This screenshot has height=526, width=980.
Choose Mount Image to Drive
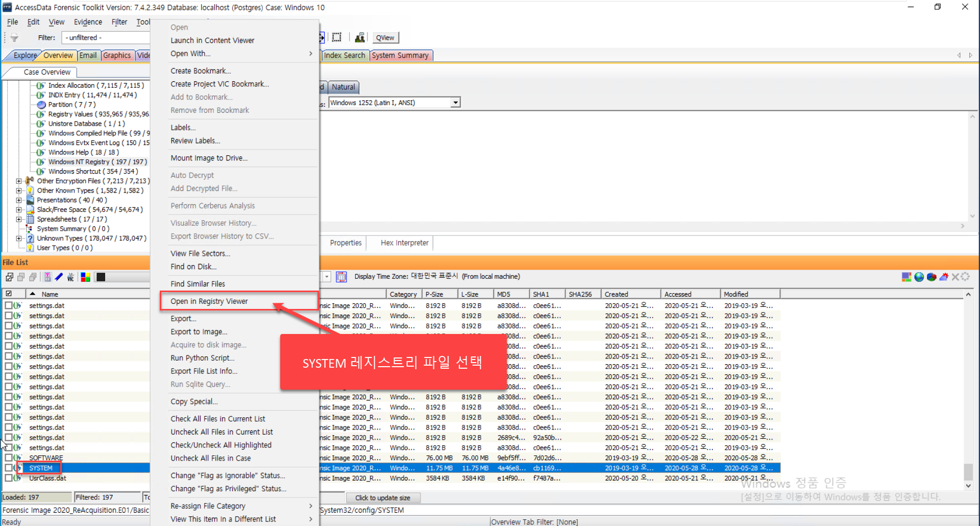[209, 158]
